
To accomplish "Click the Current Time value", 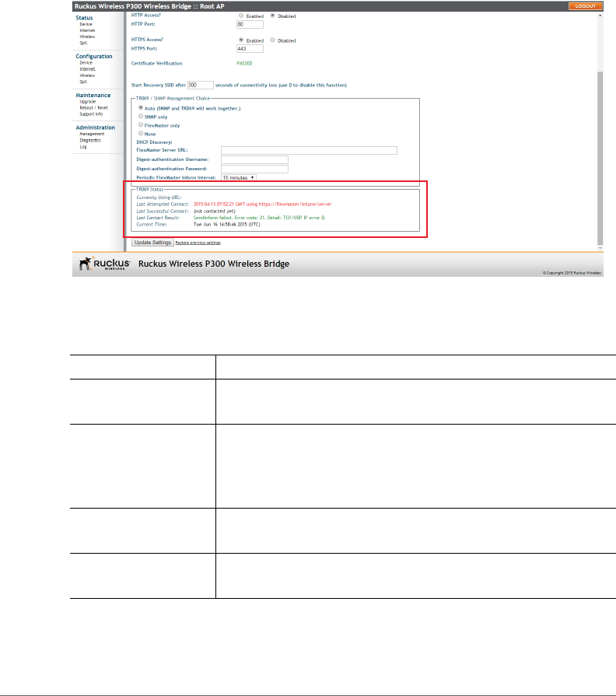I will pos(227,225).
